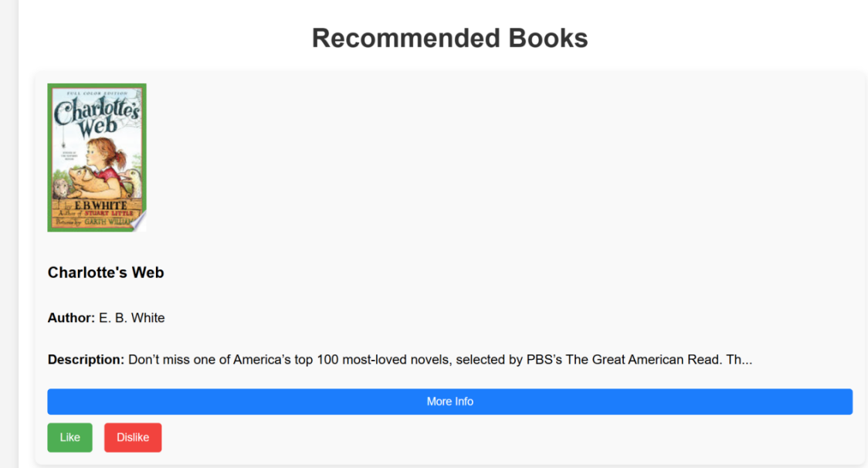
Task: Select the Charlotte's Web title heading
Action: [106, 273]
